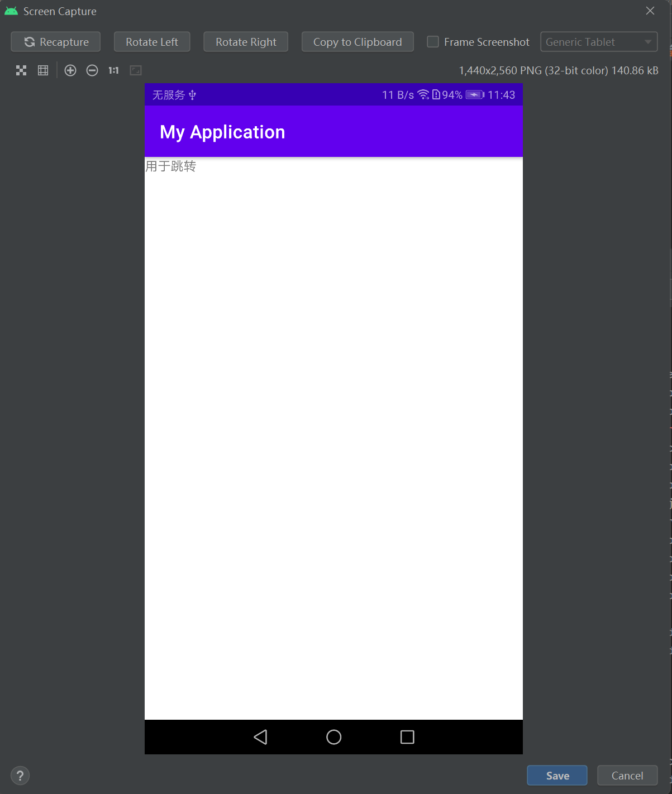Close the Screen Capture dialog

coord(650,11)
